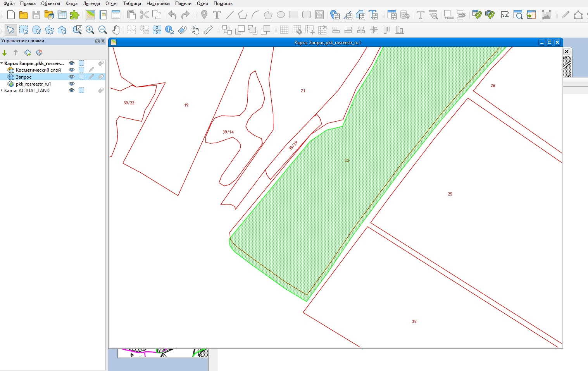Image resolution: width=588 pixels, height=371 pixels.
Task: Open the Таблица menu
Action: coord(132,3)
